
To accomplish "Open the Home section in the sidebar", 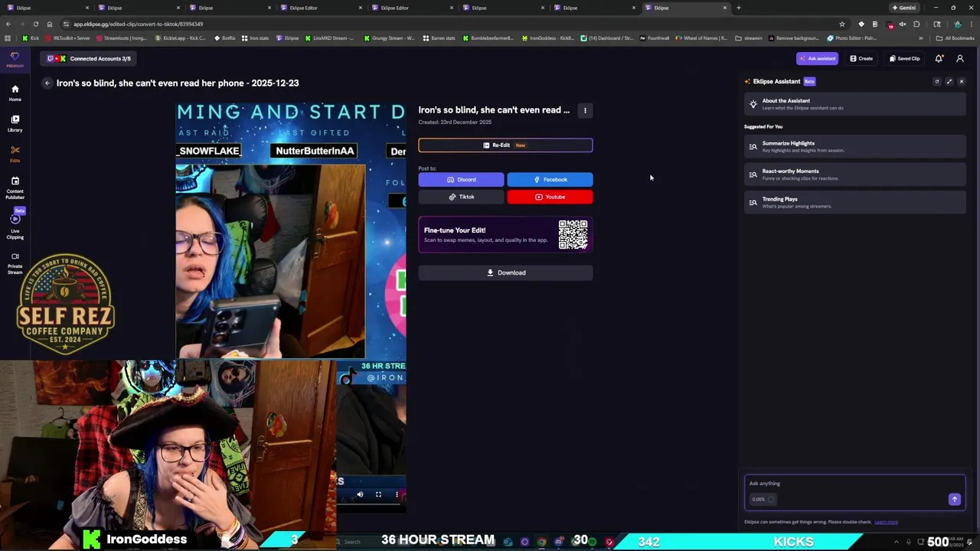I will point(15,93).
